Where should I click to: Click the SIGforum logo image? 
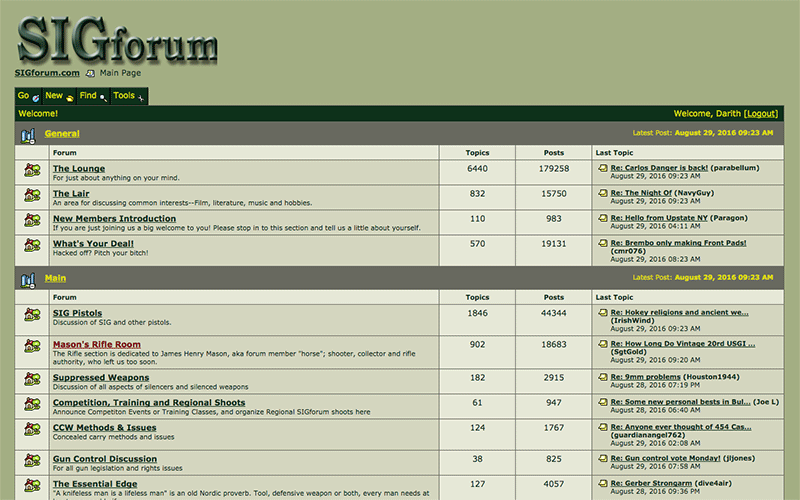click(118, 40)
